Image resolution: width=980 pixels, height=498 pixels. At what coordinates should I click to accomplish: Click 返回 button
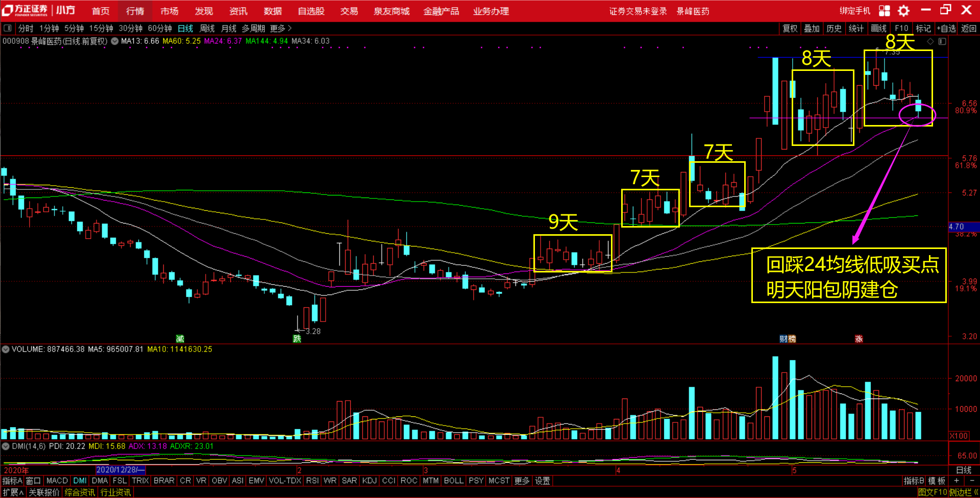(969, 29)
